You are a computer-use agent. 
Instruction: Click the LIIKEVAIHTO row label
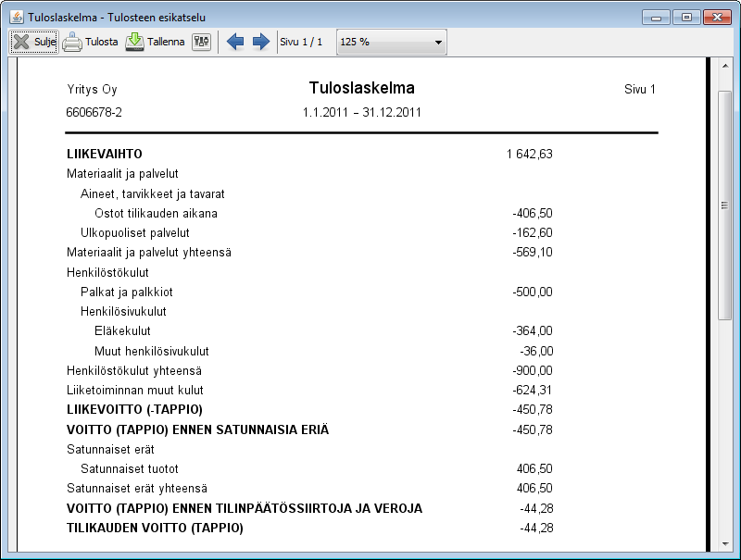click(x=105, y=154)
